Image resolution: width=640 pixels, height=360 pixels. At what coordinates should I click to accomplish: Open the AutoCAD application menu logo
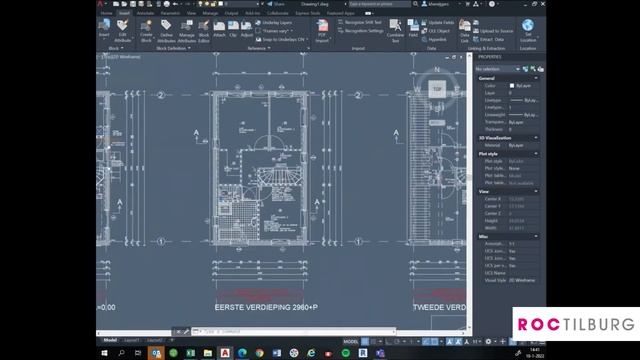(x=100, y=4)
